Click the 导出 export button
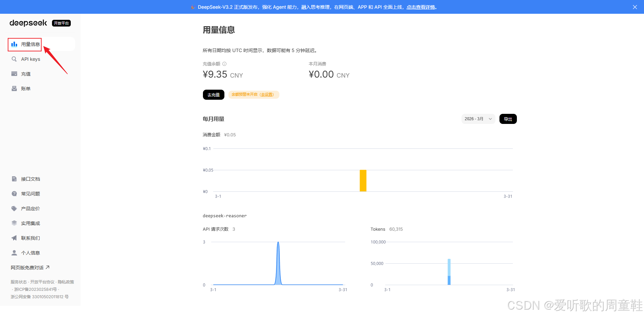The width and height of the screenshot is (644, 316). click(508, 119)
